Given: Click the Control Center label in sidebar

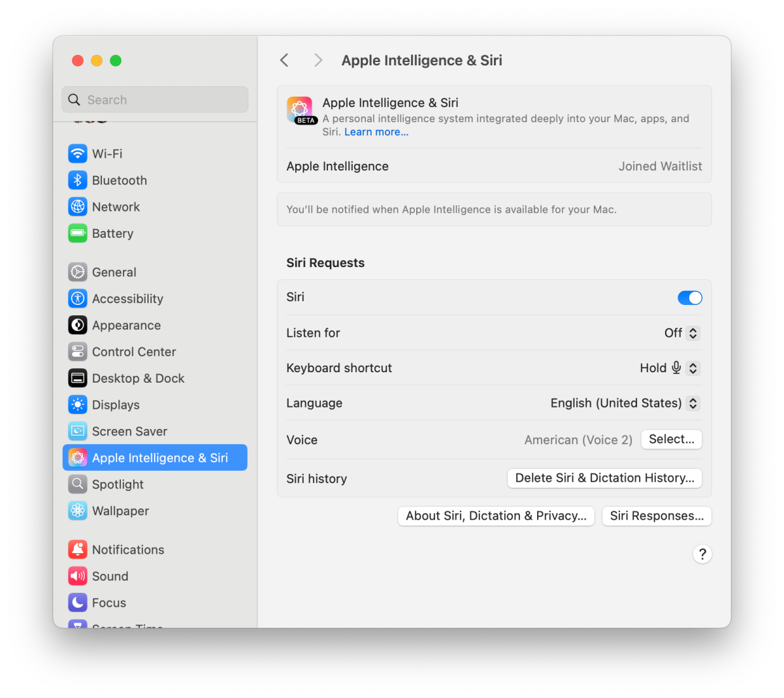Looking at the screenshot, I should coord(134,352).
